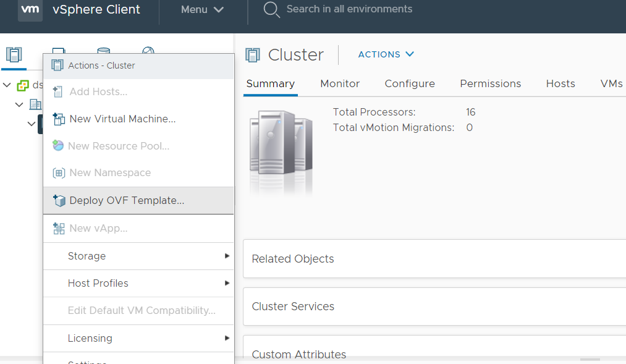Click the Cluster page title text
Screen dimensions: 626x364
[296, 54]
